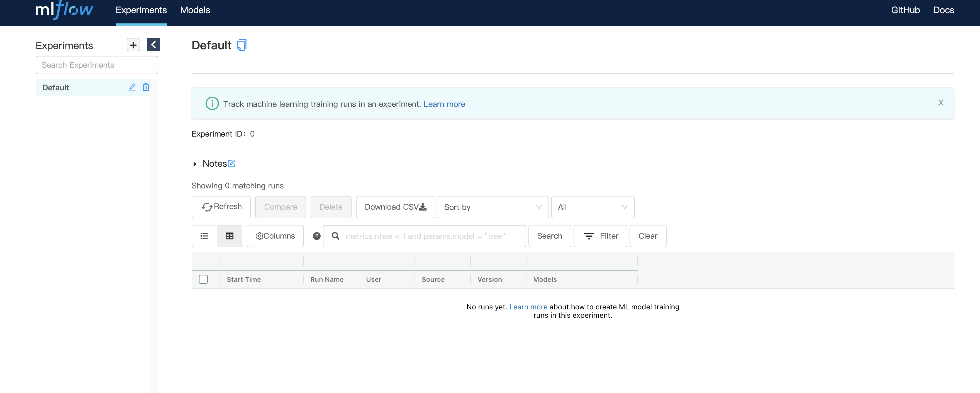Switch to compact list view
Screen dimensions: 980x393
pos(204,236)
